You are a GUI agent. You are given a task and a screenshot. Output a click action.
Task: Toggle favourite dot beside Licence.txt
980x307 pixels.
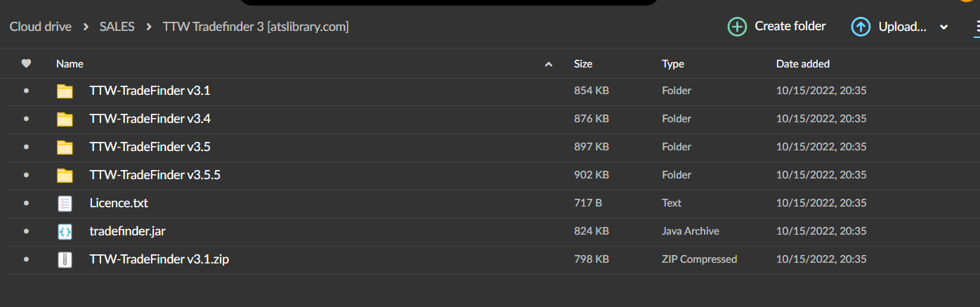point(26,204)
